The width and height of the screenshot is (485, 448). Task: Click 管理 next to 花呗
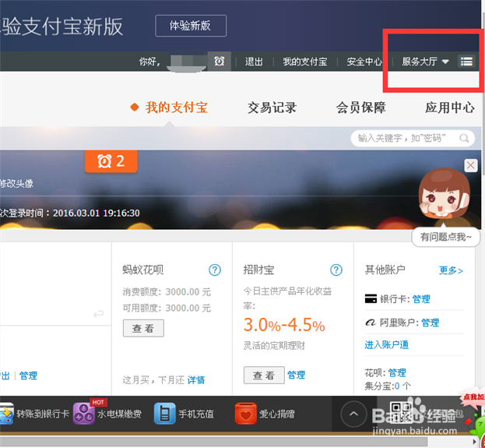[x=397, y=372]
